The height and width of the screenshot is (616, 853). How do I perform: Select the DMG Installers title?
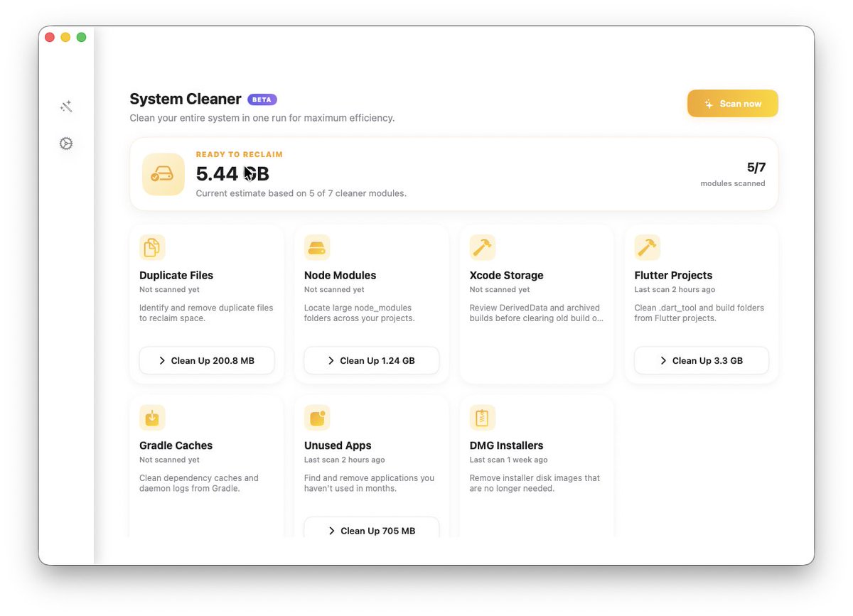pyautogui.click(x=507, y=445)
